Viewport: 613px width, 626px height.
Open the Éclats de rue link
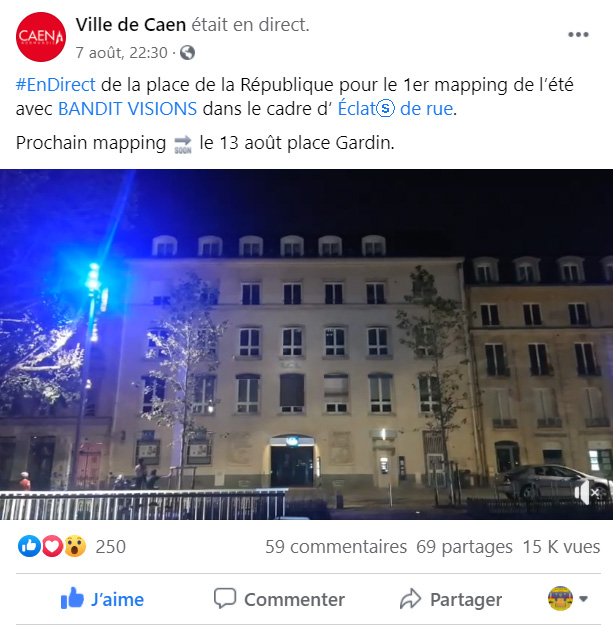(x=395, y=109)
